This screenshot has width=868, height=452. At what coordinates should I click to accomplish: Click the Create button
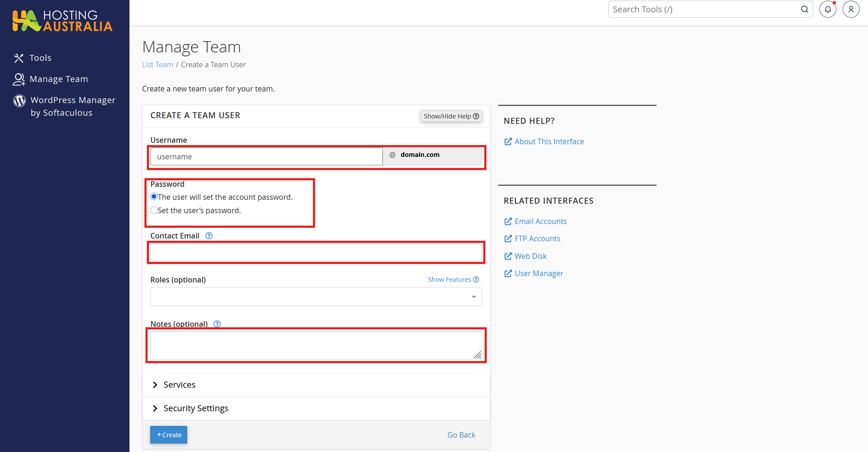coord(169,435)
